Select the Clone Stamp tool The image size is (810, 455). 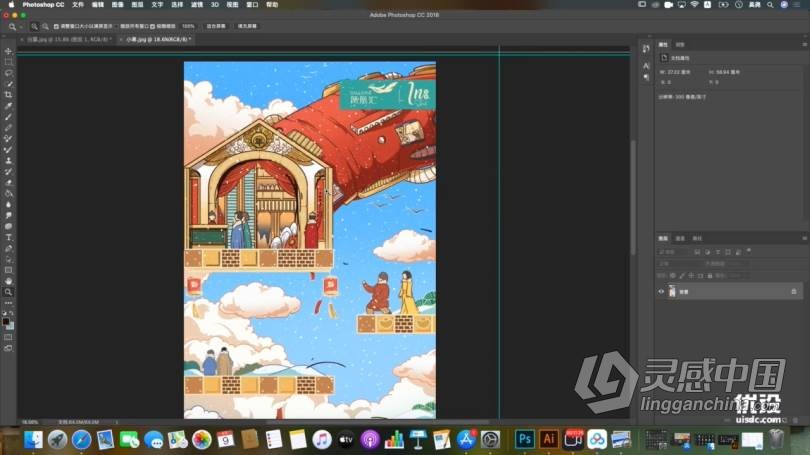pyautogui.click(x=8, y=161)
